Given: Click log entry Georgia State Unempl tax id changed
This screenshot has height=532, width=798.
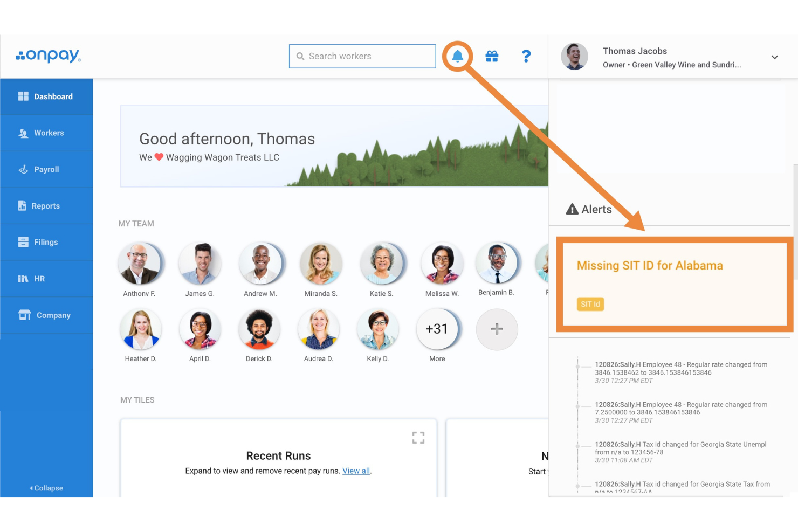Looking at the screenshot, I should tap(681, 452).
